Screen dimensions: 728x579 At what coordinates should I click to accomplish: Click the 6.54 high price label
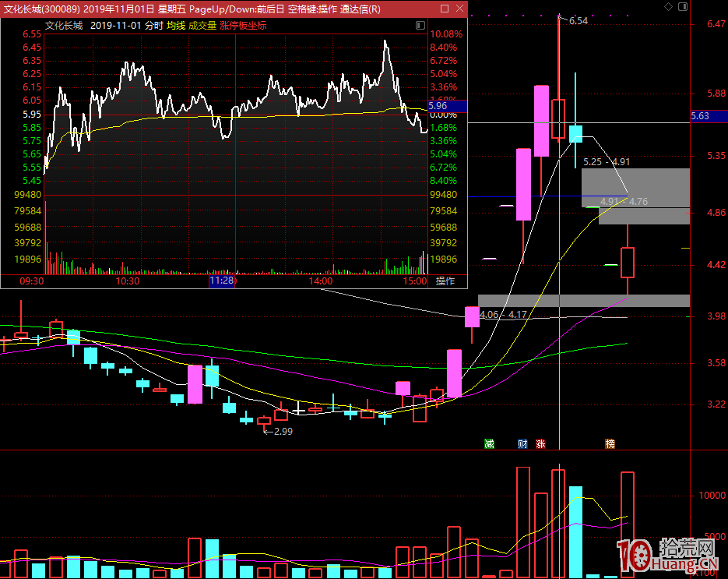(578, 21)
